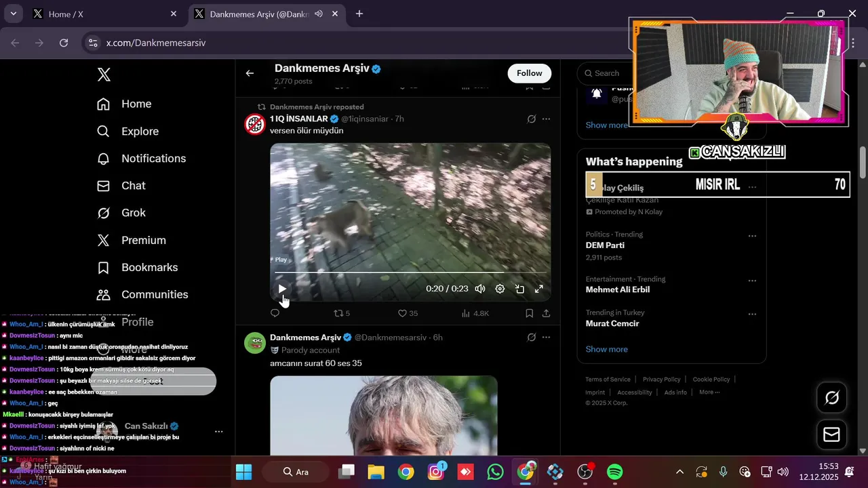Image resolution: width=868 pixels, height=488 pixels.
Task: Show more trending topics
Action: coord(606,349)
